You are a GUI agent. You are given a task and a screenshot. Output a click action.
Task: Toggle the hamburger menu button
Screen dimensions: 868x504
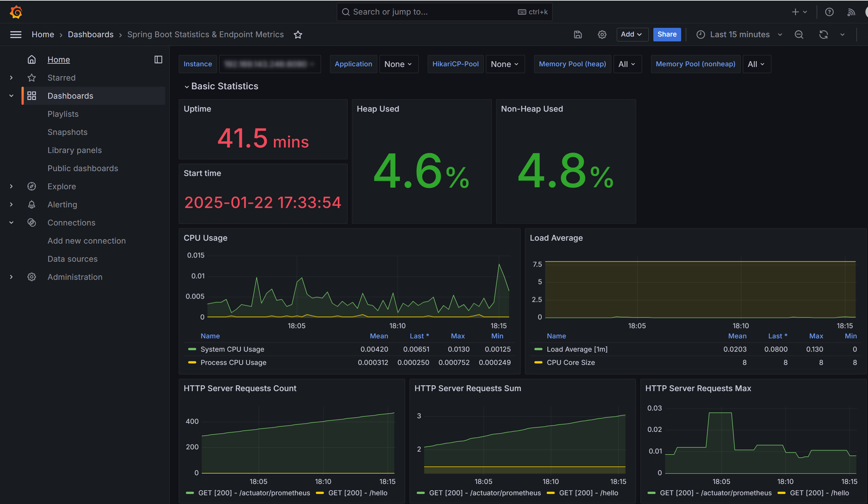click(x=16, y=35)
